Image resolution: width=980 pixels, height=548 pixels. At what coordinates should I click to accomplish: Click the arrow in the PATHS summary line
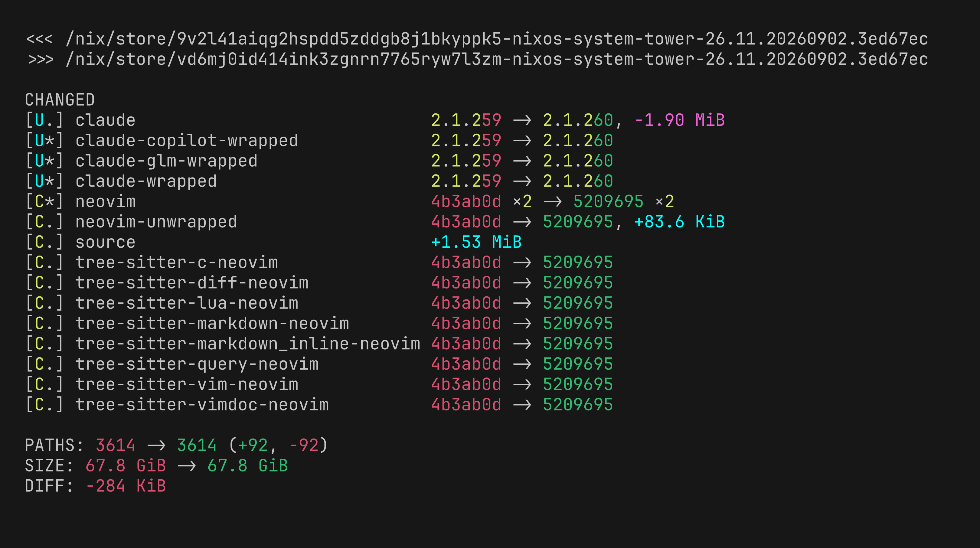[x=156, y=445]
